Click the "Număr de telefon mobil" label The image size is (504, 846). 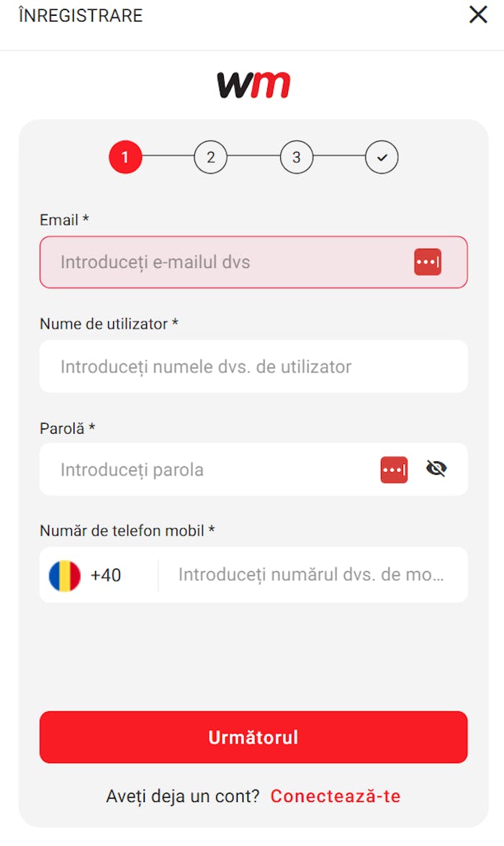(127, 531)
